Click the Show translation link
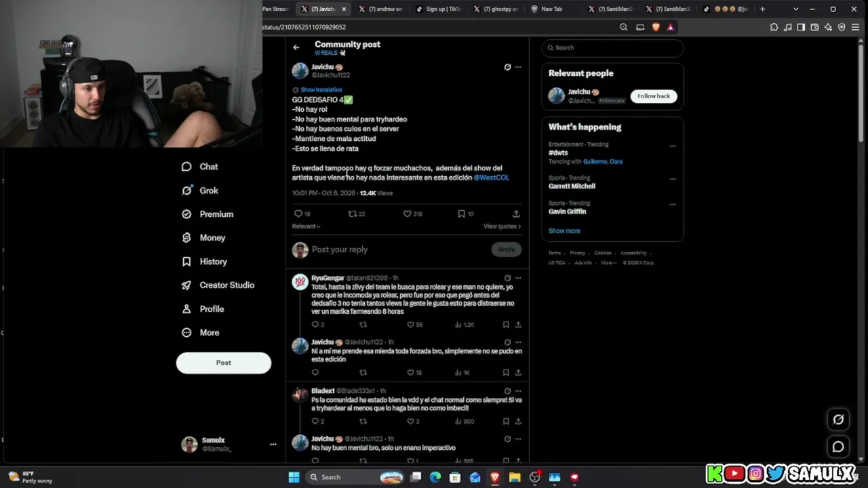Viewport: 868px width, 488px height. click(321, 89)
